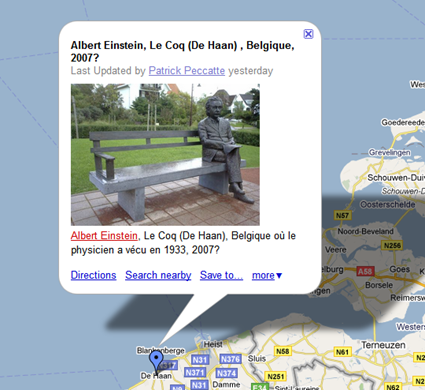Click the blue map marker at De Haan
Image resolution: width=425 pixels, height=390 pixels.
point(156,361)
